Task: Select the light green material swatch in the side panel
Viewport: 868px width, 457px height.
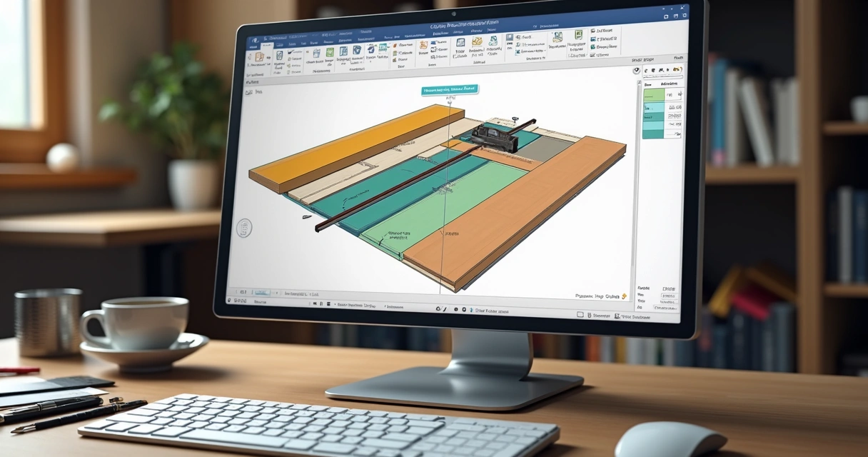Action: click(654, 95)
